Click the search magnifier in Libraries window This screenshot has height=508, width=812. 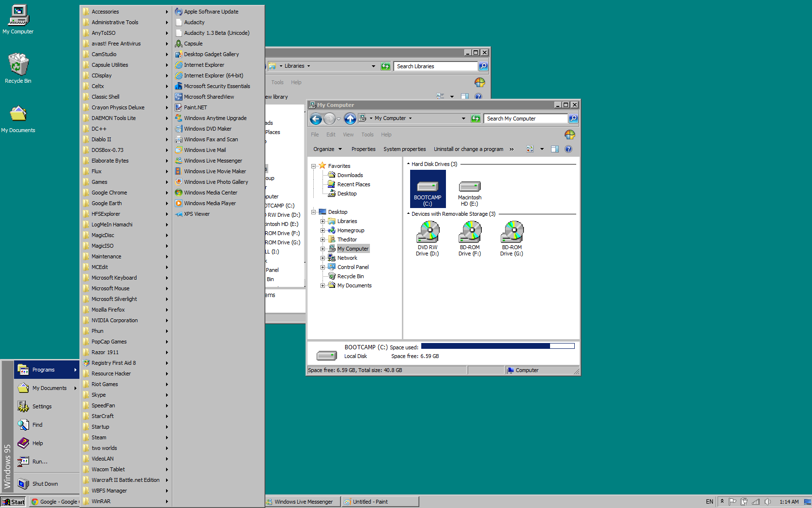tap(483, 66)
